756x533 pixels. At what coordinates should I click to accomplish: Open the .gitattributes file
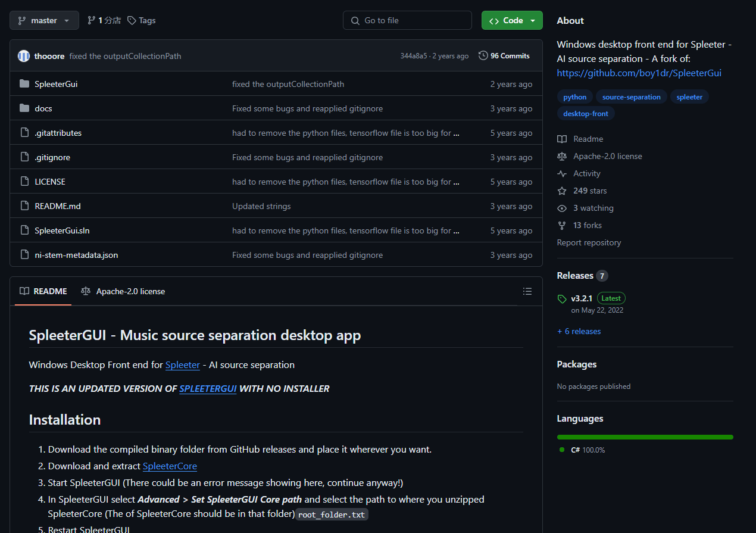(58, 133)
